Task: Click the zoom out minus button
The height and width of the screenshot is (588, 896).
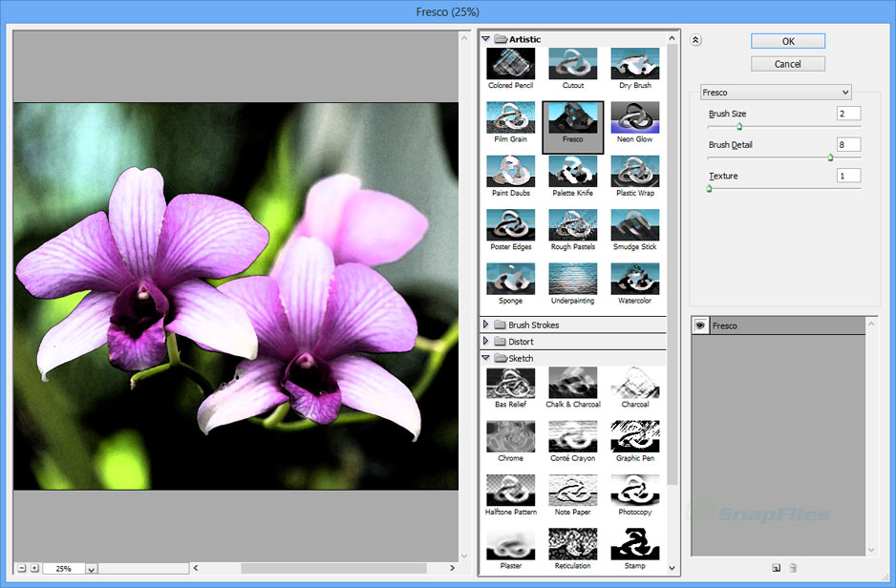Action: pos(22,568)
